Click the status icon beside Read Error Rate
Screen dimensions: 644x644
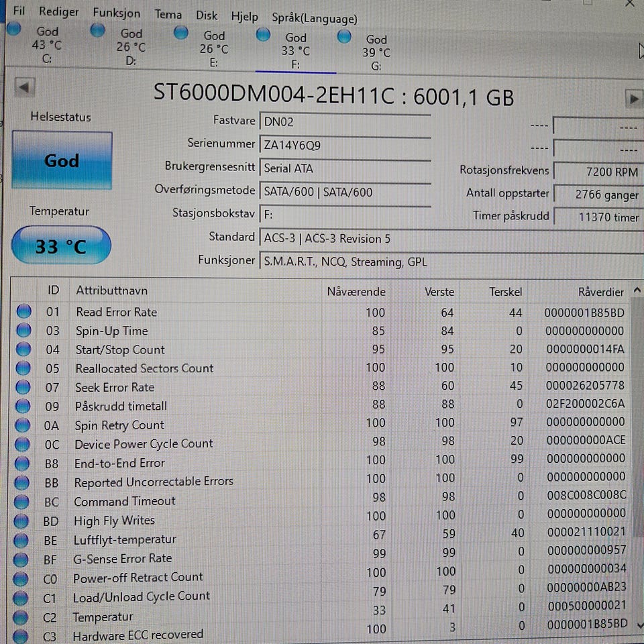point(23,311)
